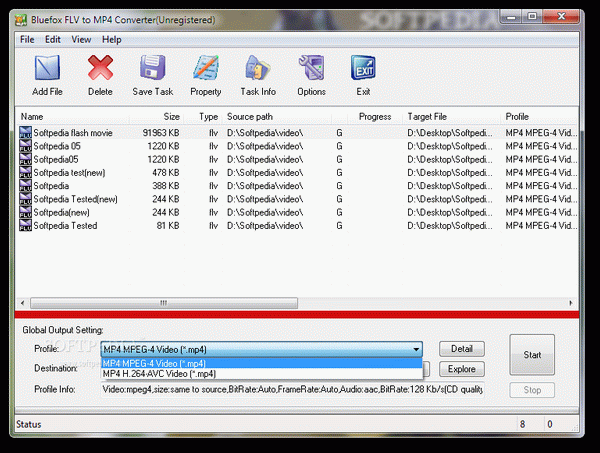Select file named Softpedia test(new)
Screen dimensions: 600x453
point(69,173)
